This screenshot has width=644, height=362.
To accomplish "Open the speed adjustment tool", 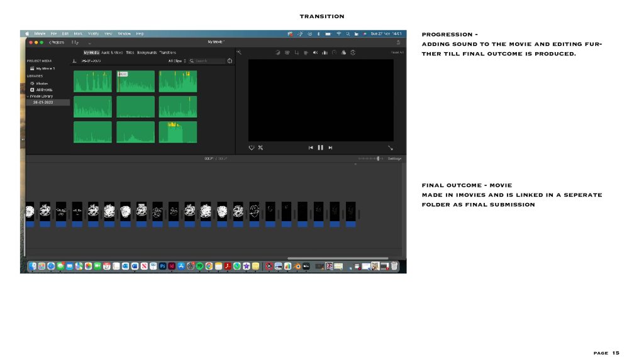I will 335,53.
